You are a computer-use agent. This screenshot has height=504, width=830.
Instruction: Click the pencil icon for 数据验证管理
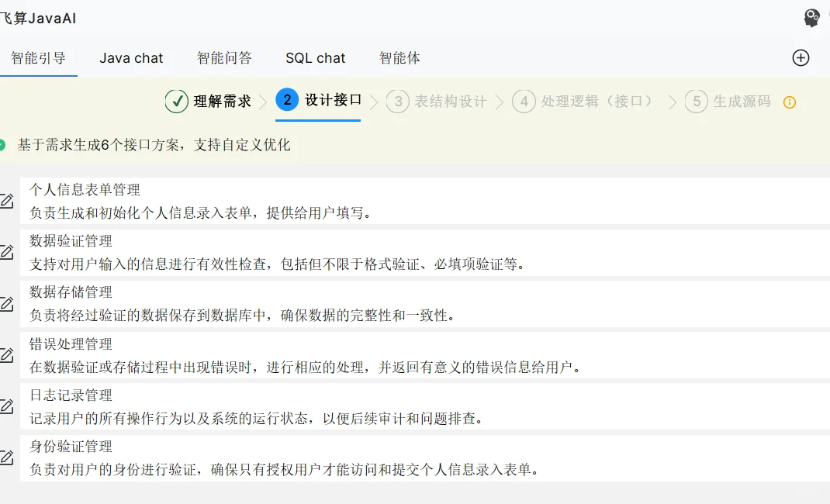click(x=6, y=251)
